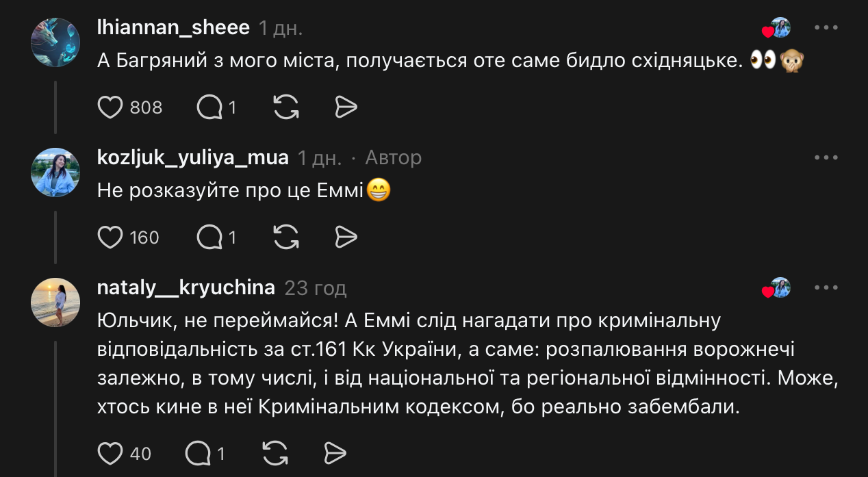View the lhiannan_sheee avatar image

(x=55, y=42)
